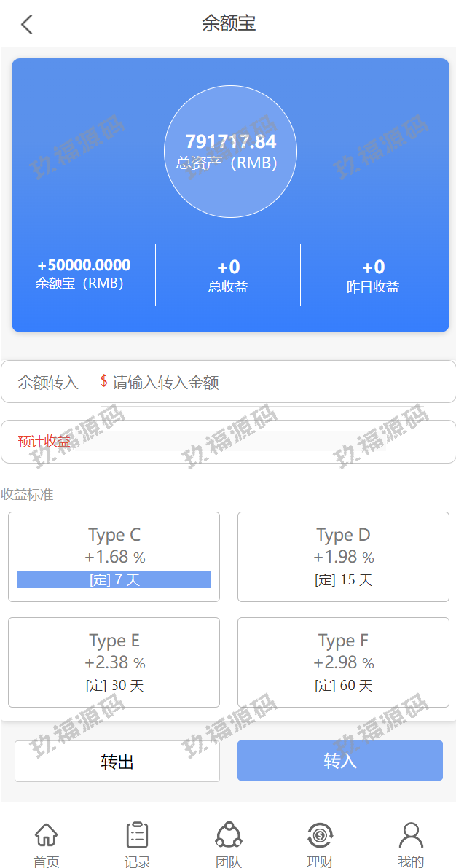Open the 我的 profile icon

(411, 835)
